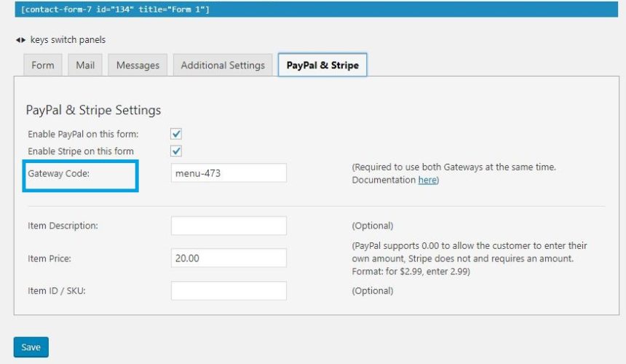This screenshot has height=364, width=626.
Task: Click the Gateway Code label
Action: tap(59, 173)
